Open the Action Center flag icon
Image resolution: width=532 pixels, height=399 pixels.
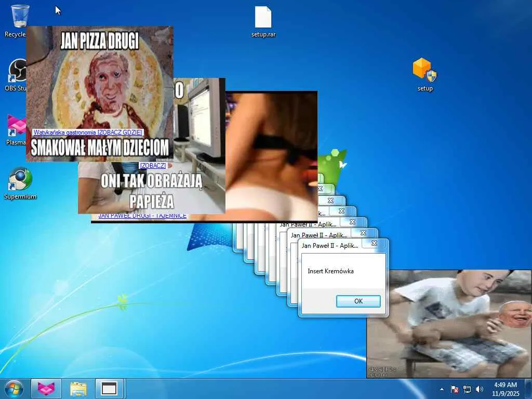tap(455, 389)
